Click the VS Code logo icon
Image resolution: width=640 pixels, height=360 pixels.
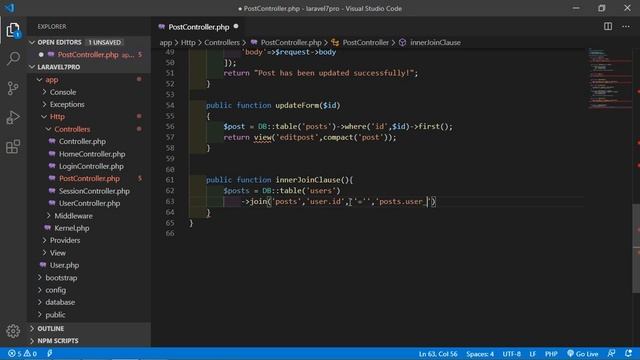click(9, 8)
